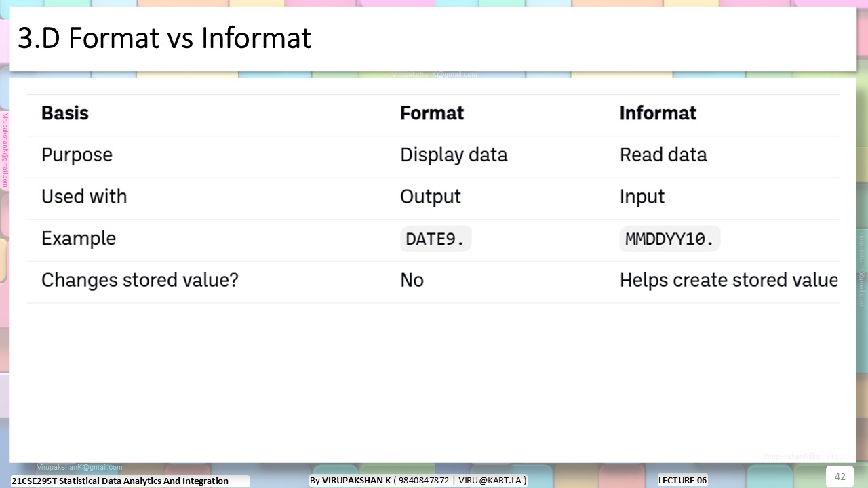The width and height of the screenshot is (868, 488).
Task: Click the Example row label
Action: [79, 239]
